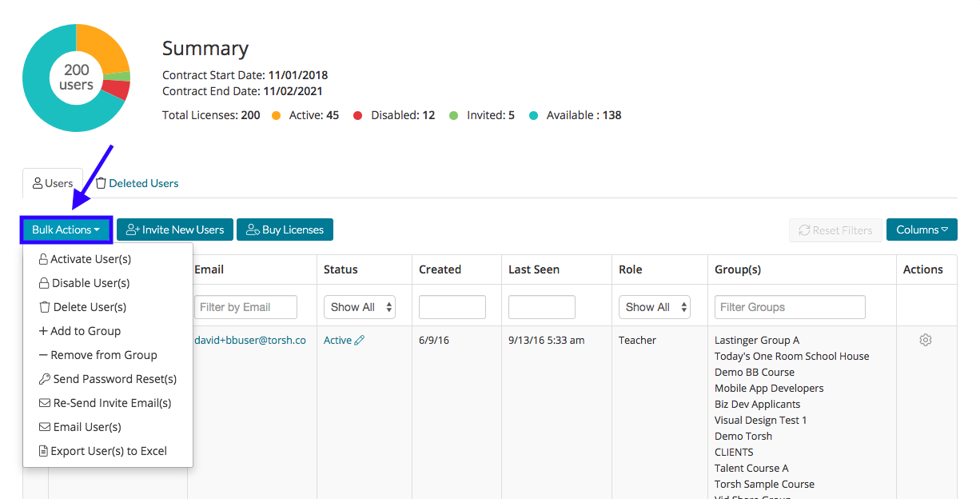Switch to the Deleted Users tab

(137, 183)
